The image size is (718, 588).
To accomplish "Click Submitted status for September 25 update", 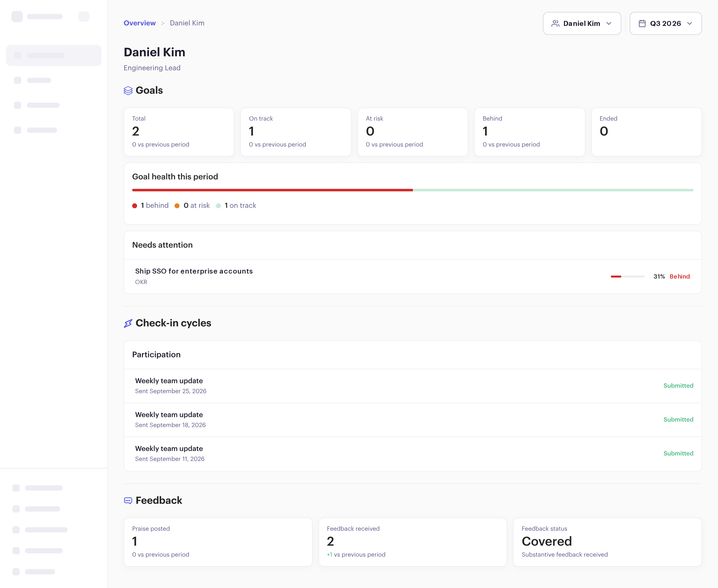I will pyautogui.click(x=678, y=385).
